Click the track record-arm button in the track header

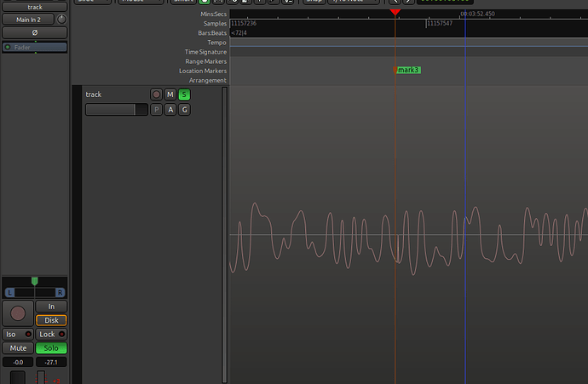coord(156,95)
